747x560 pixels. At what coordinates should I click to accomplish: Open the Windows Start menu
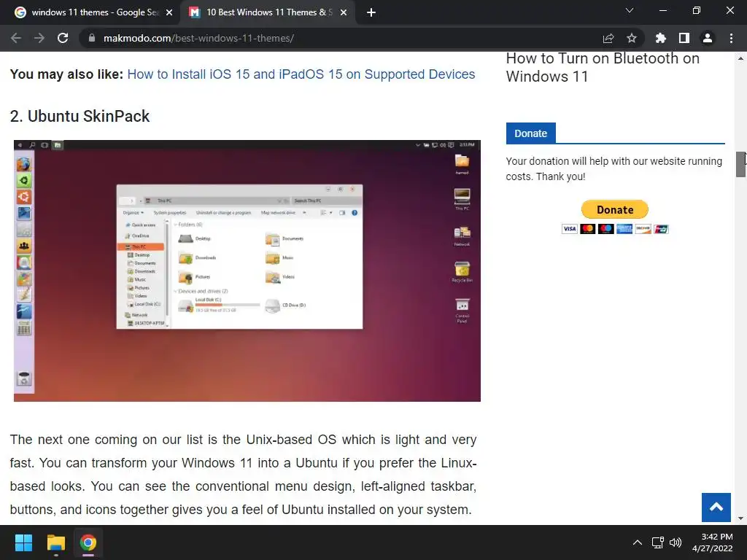point(23,542)
